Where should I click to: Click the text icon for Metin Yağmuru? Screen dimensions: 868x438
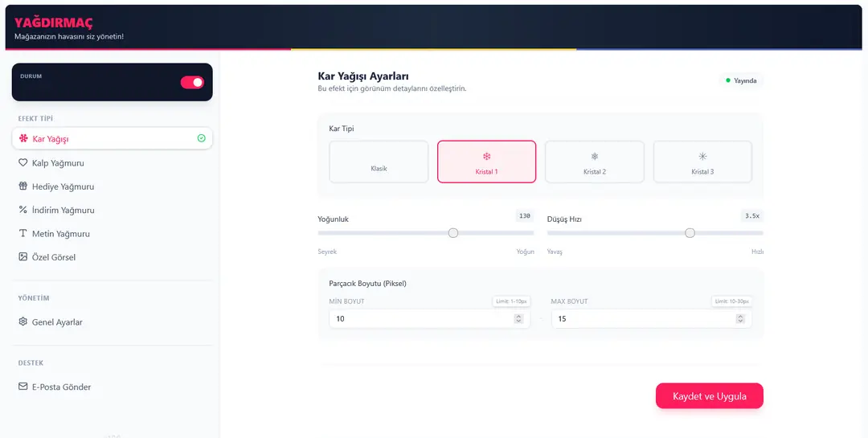coord(23,234)
